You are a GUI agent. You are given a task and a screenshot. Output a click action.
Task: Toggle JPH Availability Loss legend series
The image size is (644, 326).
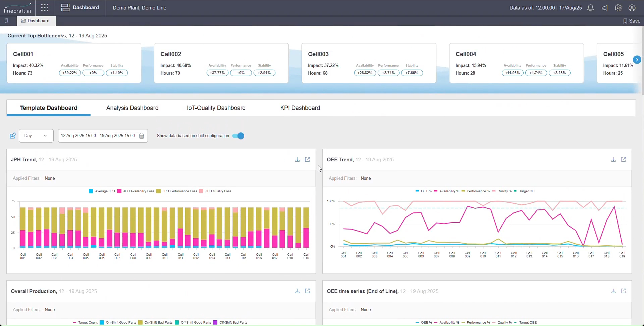point(136,191)
